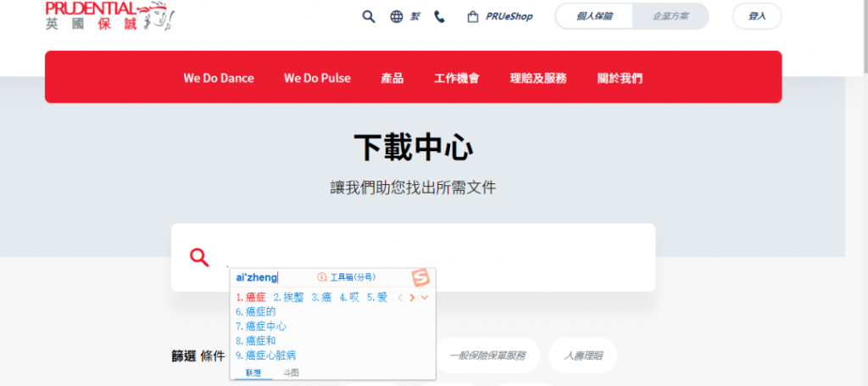Open 工作機會 menu item
Image resolution: width=868 pixels, height=386 pixels.
457,78
